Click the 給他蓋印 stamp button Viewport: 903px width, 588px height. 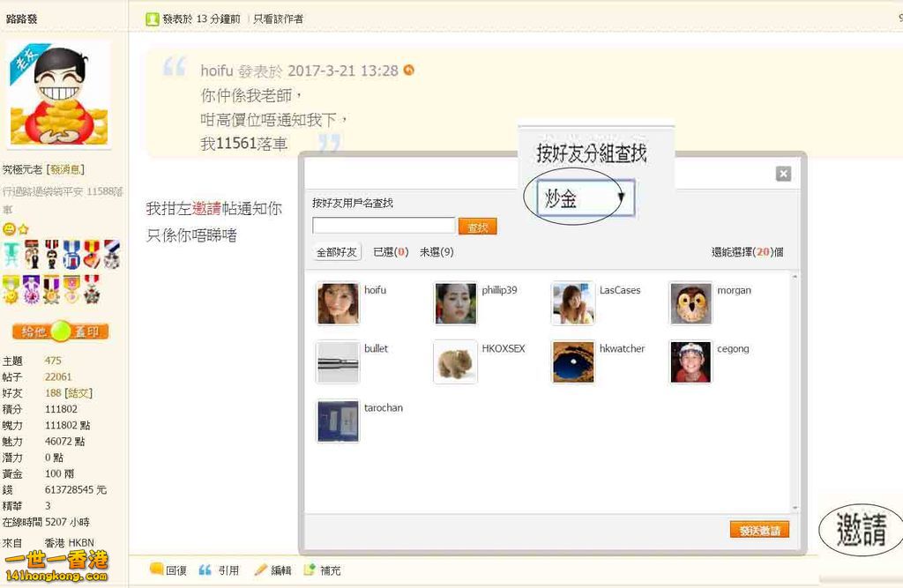tap(61, 331)
